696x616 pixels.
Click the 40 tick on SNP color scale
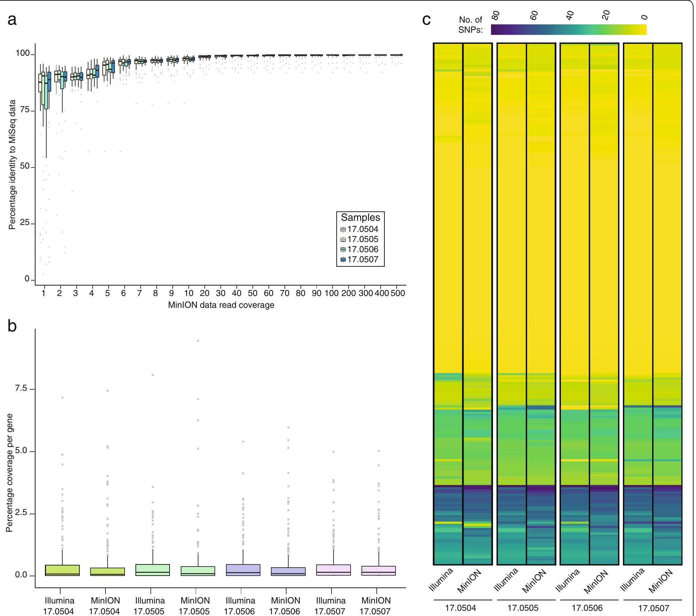pyautogui.click(x=570, y=15)
